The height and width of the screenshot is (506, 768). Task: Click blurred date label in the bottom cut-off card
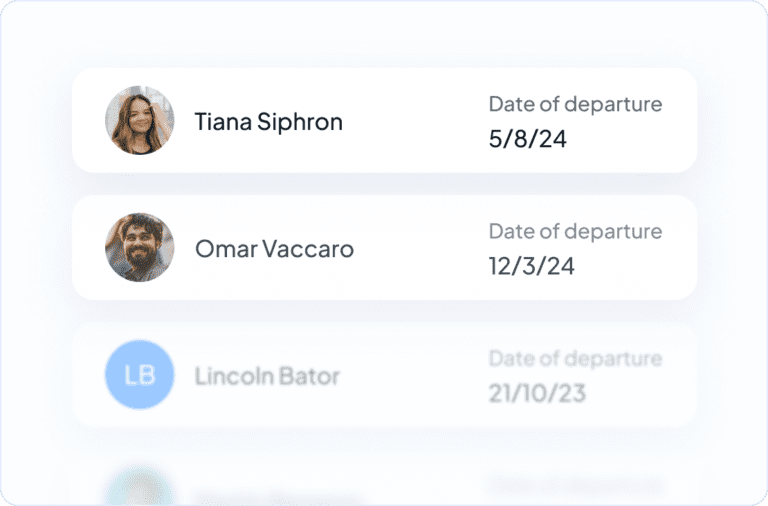click(x=576, y=485)
